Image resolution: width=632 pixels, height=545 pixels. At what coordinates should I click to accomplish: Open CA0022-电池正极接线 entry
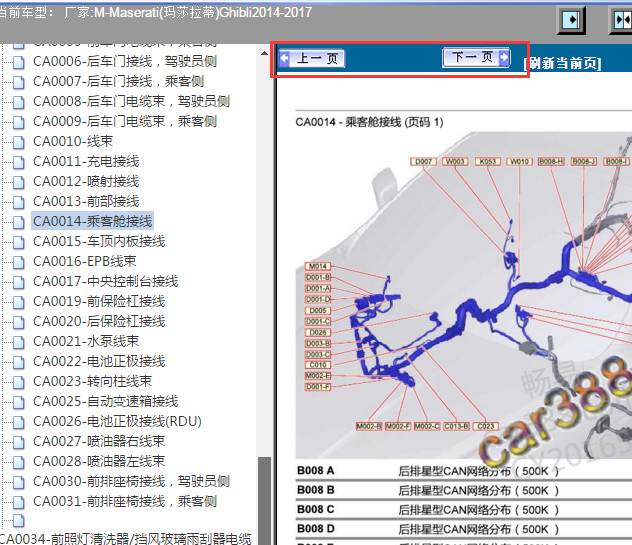pyautogui.click(x=99, y=361)
